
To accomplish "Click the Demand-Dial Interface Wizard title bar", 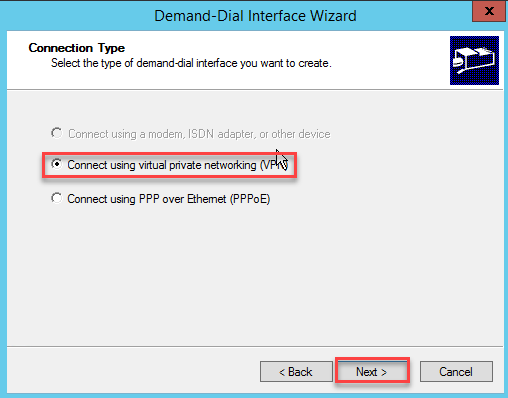I will point(255,16).
